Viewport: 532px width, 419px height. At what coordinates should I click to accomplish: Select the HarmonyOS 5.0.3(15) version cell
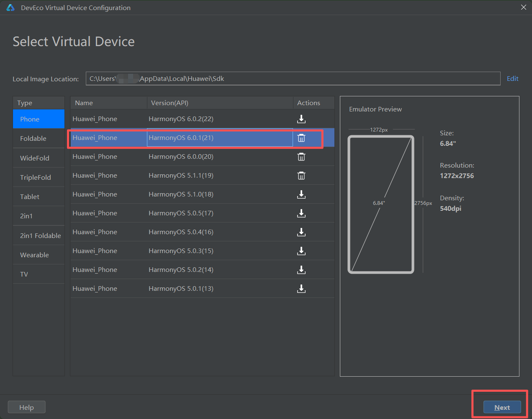220,251
